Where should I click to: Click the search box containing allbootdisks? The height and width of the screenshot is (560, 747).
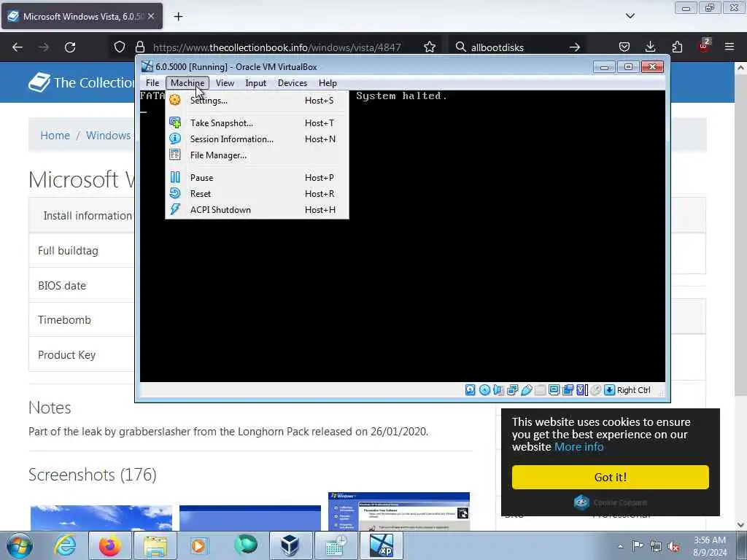[517, 47]
